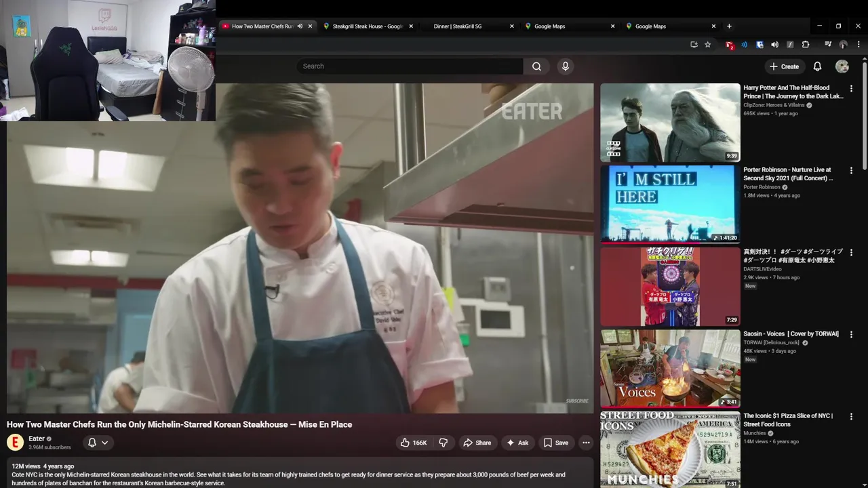Click the video player frame
This screenshot has height=488, width=868.
tap(300, 248)
